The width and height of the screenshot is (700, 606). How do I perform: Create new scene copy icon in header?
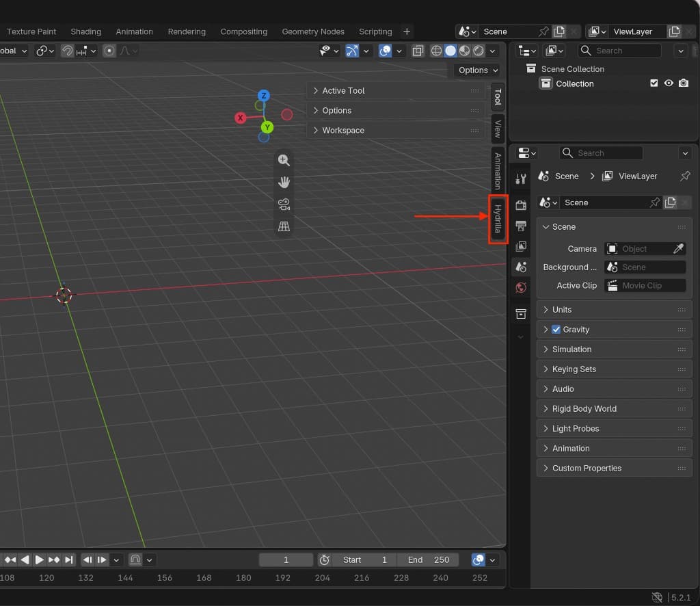point(559,31)
